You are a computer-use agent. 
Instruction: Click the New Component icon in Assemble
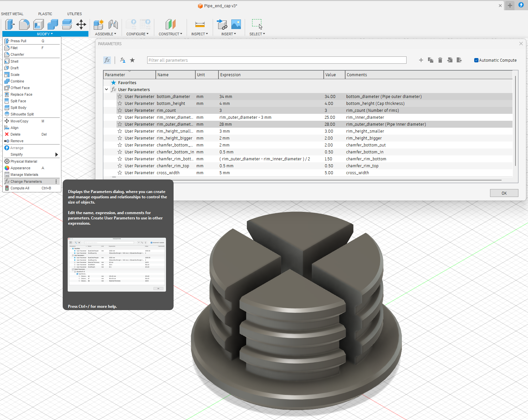coord(99,24)
